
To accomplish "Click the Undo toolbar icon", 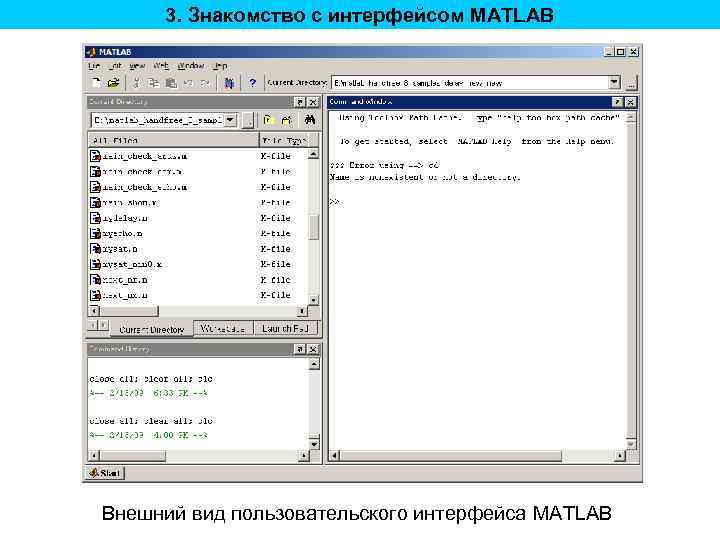I will click(188, 83).
